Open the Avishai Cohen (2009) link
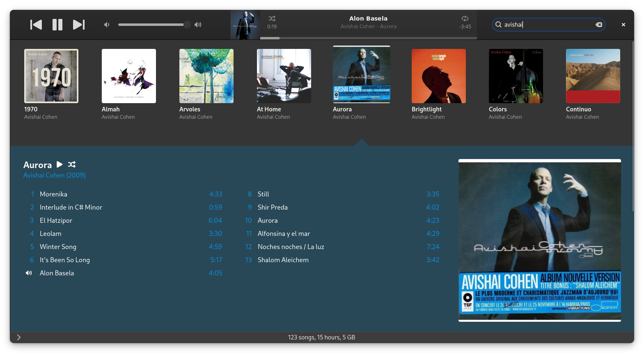This screenshot has width=644, height=353. 55,175
